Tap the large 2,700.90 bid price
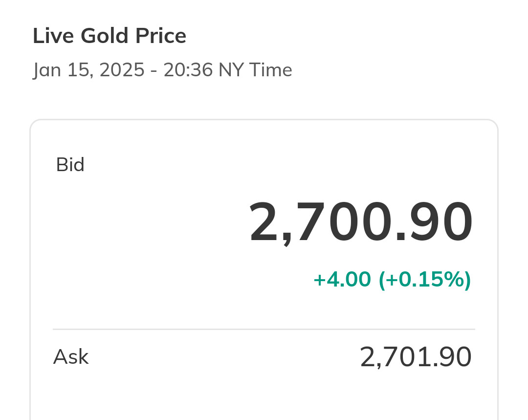 (361, 223)
